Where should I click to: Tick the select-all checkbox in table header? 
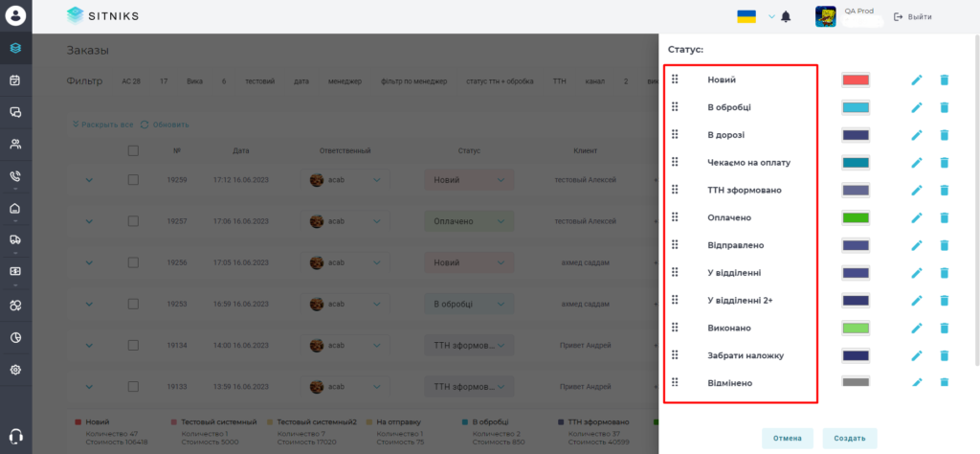click(133, 150)
